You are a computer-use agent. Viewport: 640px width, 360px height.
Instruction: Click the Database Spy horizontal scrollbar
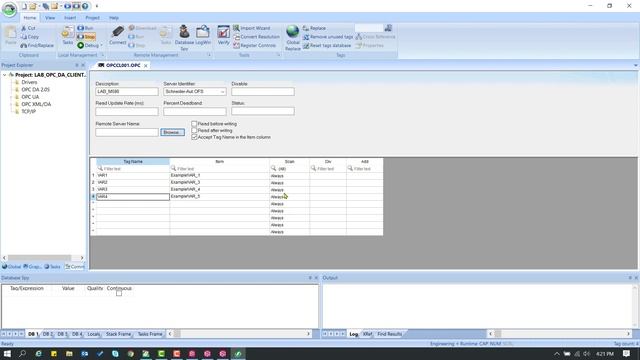click(x=240, y=334)
